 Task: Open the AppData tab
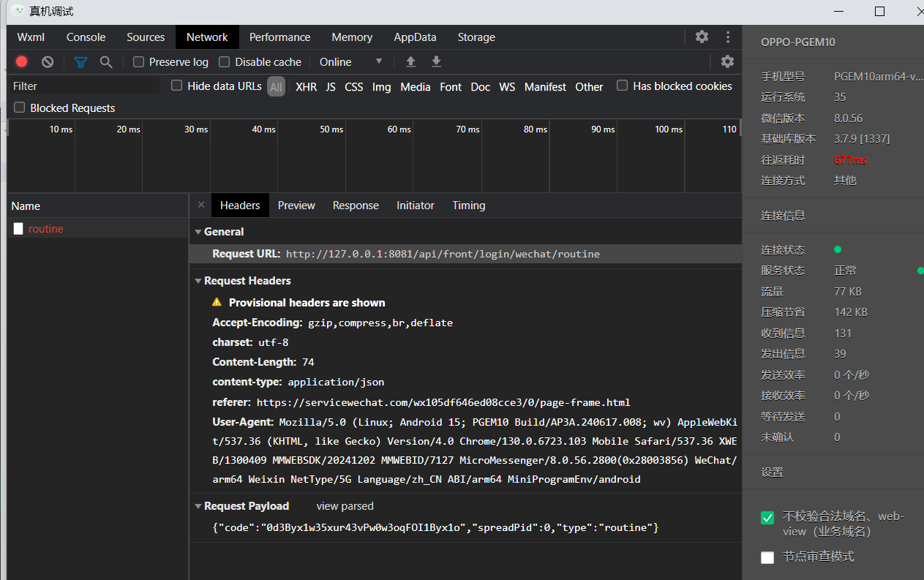(415, 37)
